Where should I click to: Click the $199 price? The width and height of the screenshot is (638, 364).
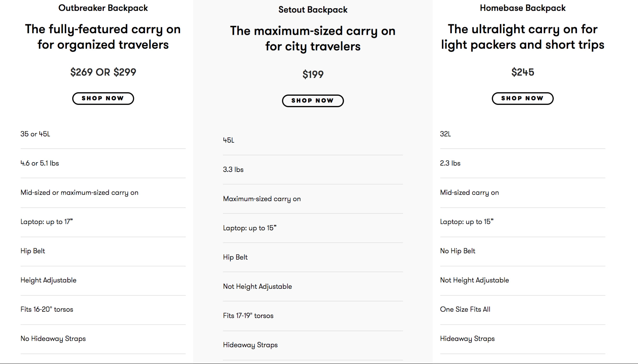pyautogui.click(x=313, y=74)
